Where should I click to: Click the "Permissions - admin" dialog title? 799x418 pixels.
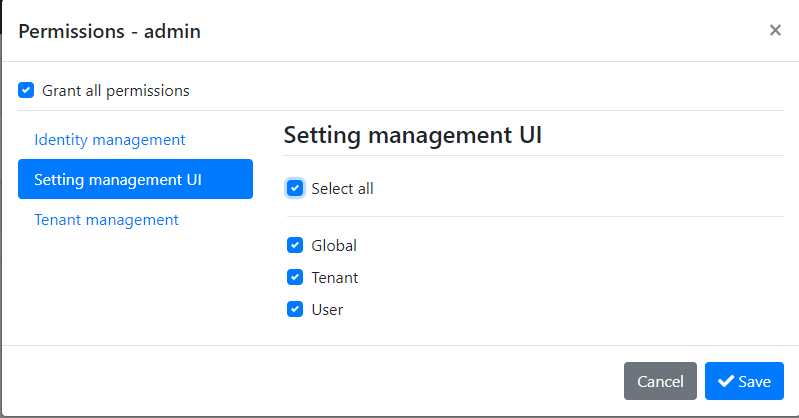tap(110, 31)
